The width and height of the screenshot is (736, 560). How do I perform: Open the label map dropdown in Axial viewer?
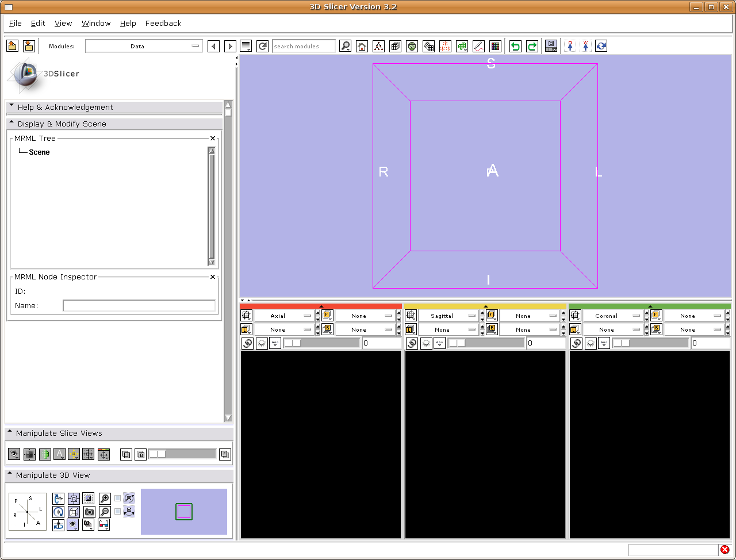[x=283, y=329]
